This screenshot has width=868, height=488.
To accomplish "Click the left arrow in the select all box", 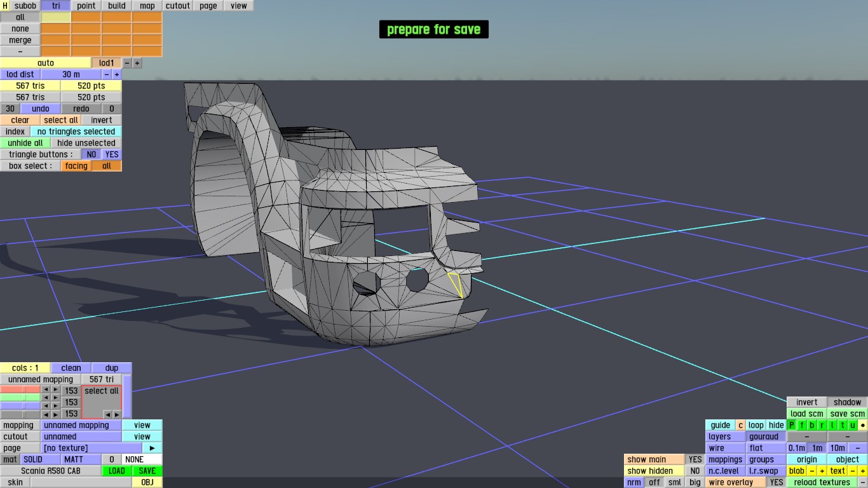I will point(107,414).
